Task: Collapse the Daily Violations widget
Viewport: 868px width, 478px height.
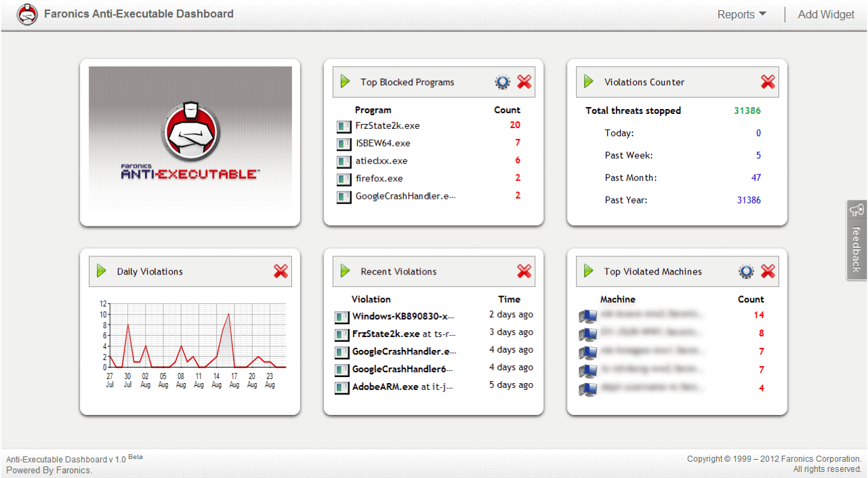Action: pos(100,271)
